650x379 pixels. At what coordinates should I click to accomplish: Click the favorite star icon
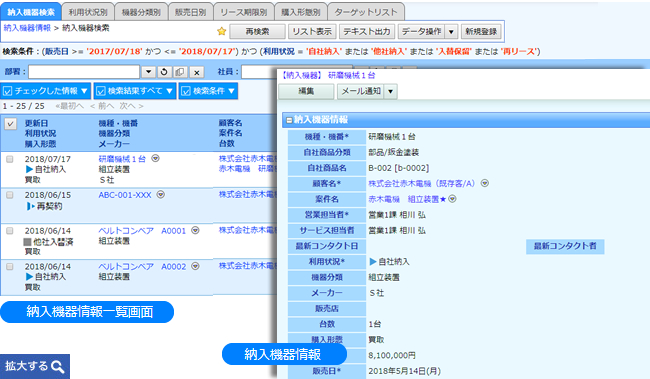click(222, 31)
